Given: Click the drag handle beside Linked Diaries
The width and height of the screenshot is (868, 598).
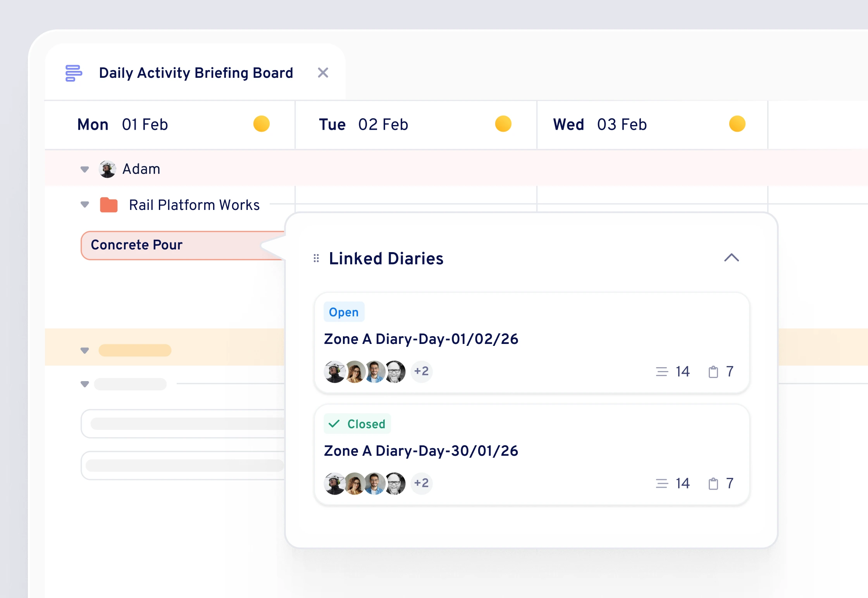Looking at the screenshot, I should click(316, 258).
